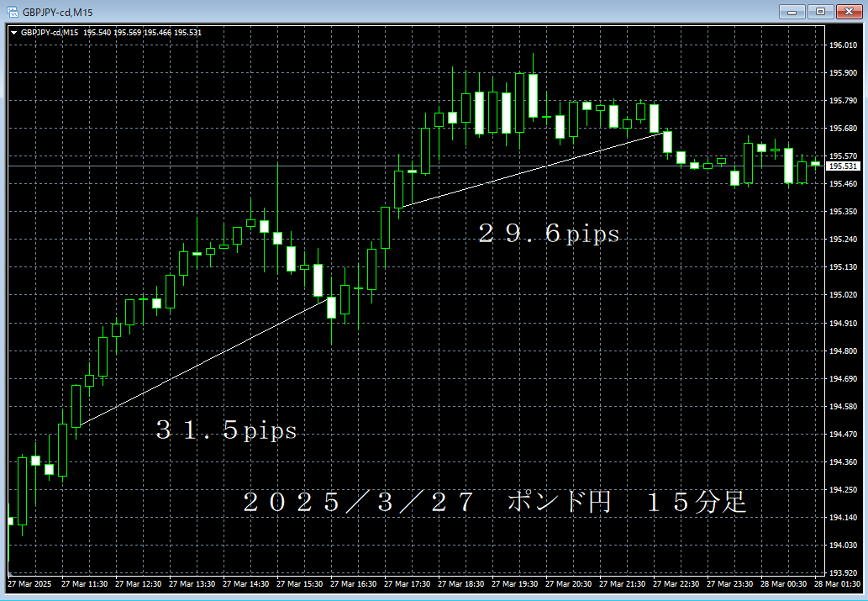
Task: Click the 196.010 price on the scale
Action: 843,45
